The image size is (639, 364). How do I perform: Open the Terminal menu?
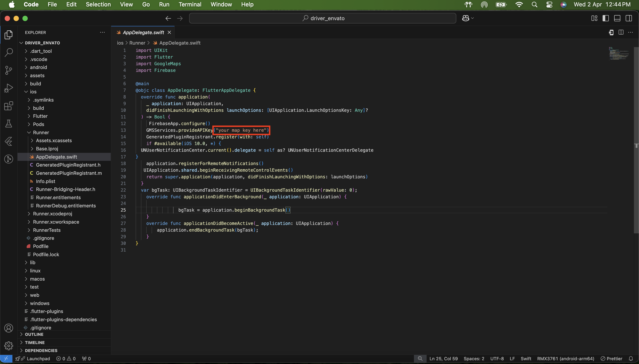pos(190,4)
